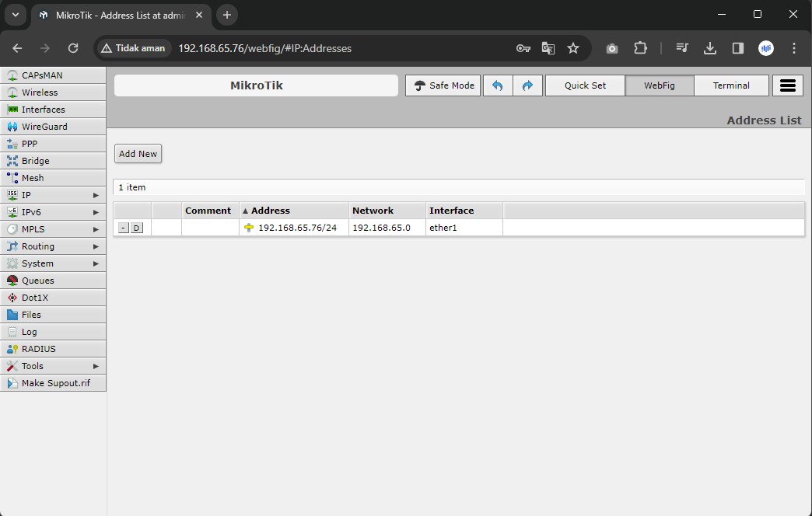Click the redo arrow icon
The width and height of the screenshot is (812, 516).
(x=527, y=85)
